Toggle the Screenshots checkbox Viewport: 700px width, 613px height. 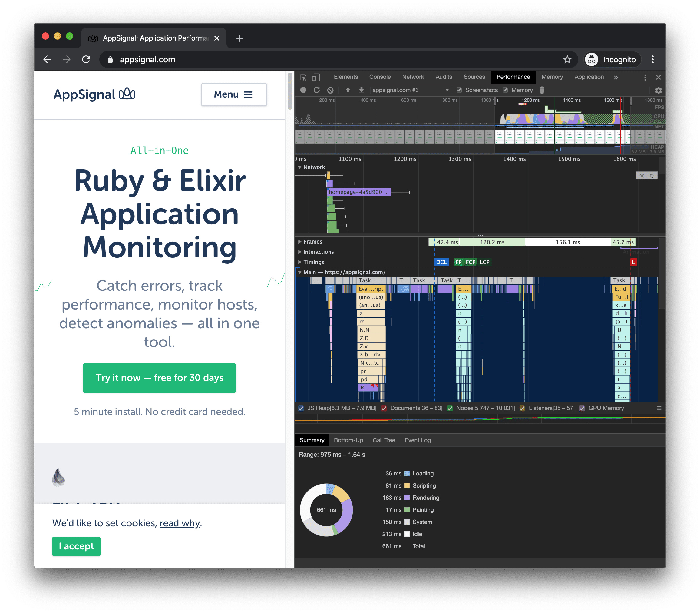pyautogui.click(x=459, y=90)
